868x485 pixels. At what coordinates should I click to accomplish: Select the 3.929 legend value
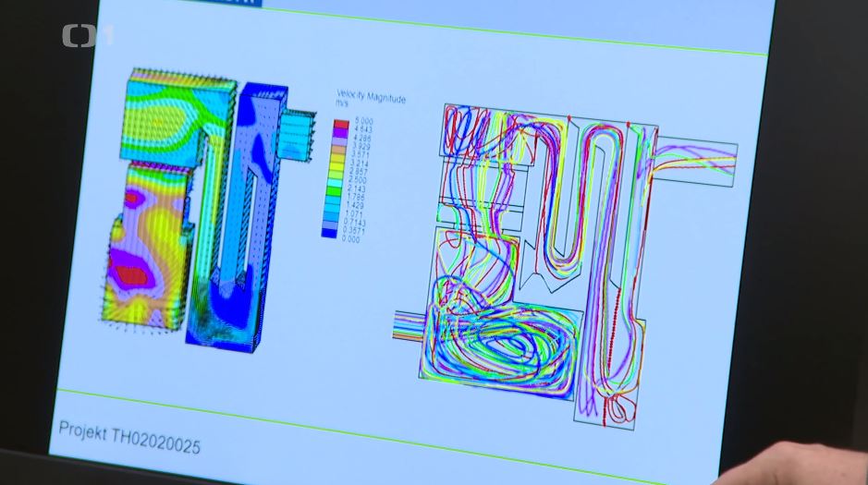361,147
